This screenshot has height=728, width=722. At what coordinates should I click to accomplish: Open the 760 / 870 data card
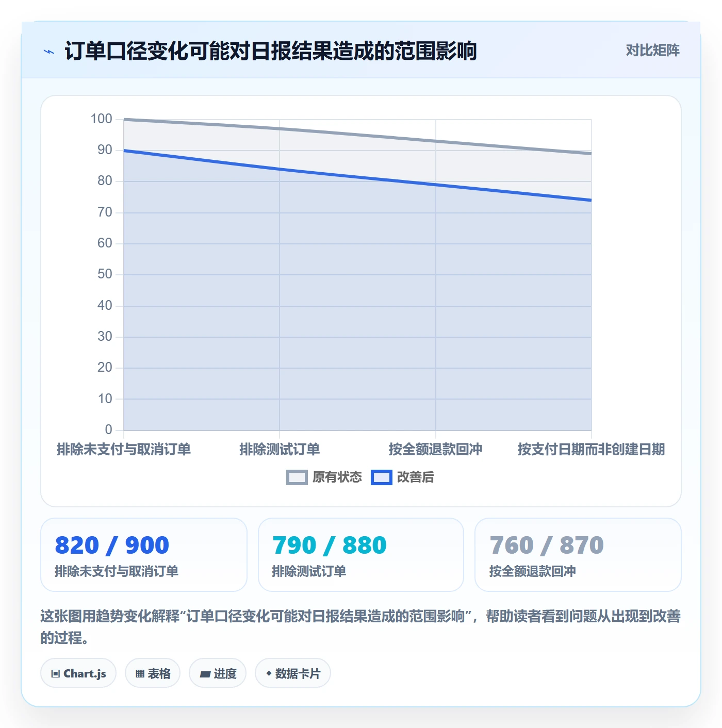pos(578,555)
